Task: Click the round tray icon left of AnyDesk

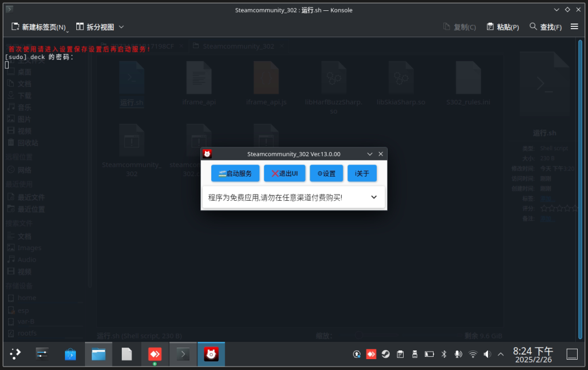Action: click(357, 354)
